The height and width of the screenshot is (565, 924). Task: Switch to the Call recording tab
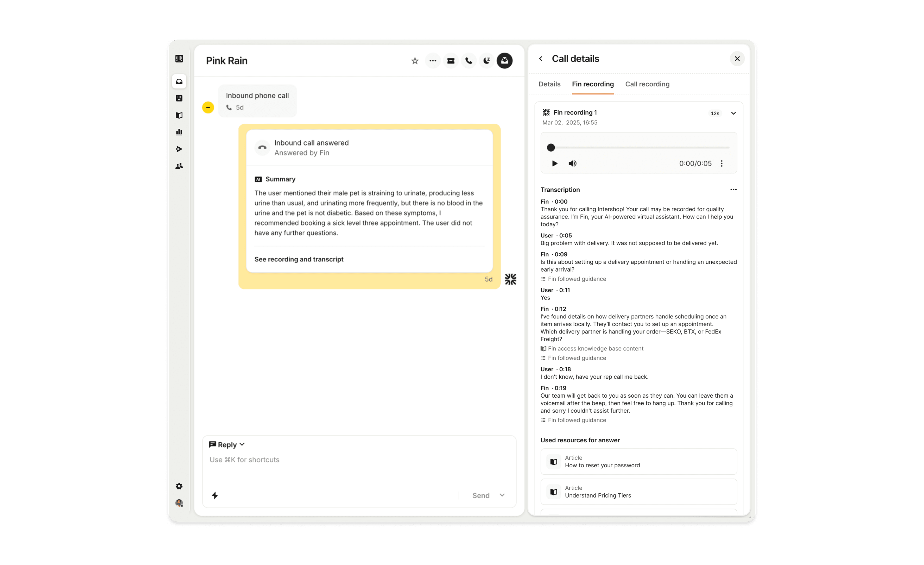pyautogui.click(x=647, y=84)
